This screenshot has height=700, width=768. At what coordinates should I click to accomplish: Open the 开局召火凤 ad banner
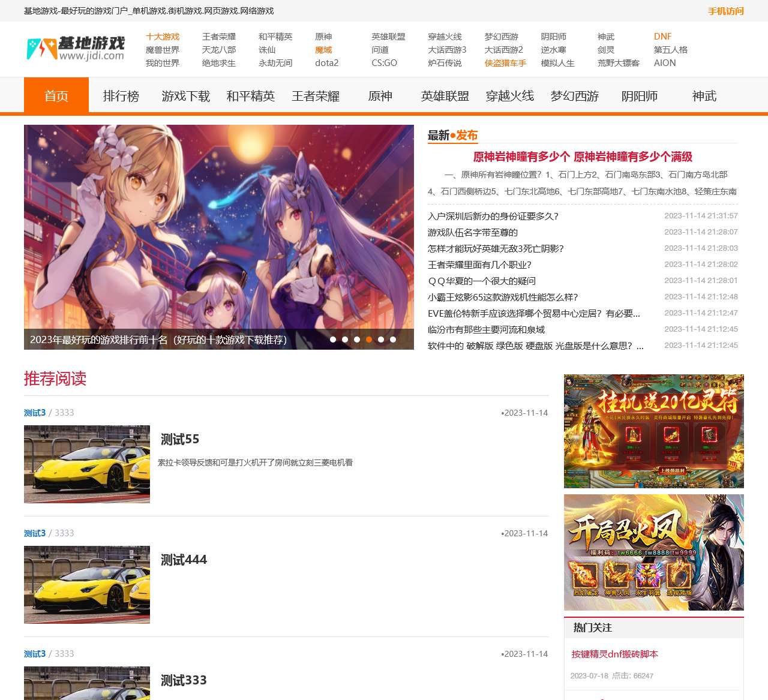[654, 552]
